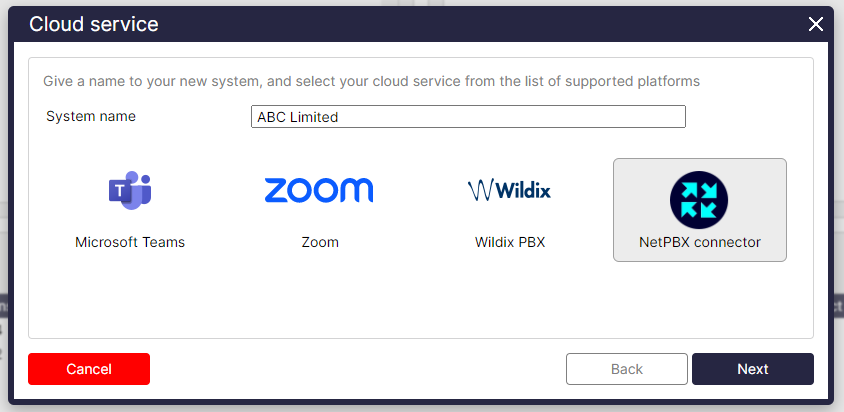Click the instruction text about supported platforms
Image resolution: width=844 pixels, height=412 pixels.
tap(371, 82)
